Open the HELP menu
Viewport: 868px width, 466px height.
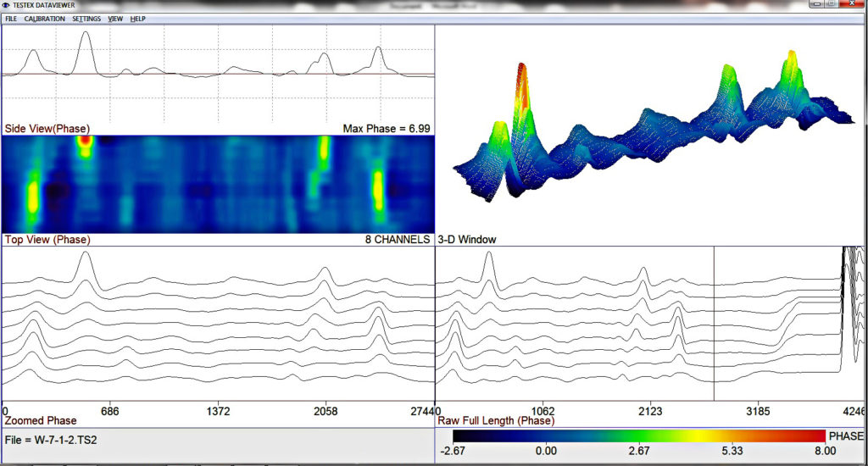pos(138,19)
